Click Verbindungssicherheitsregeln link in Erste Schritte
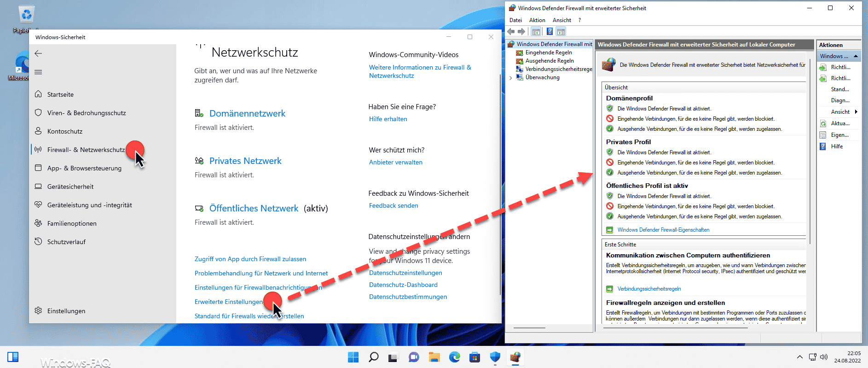Viewport: 868px width, 368px height. pos(649,289)
